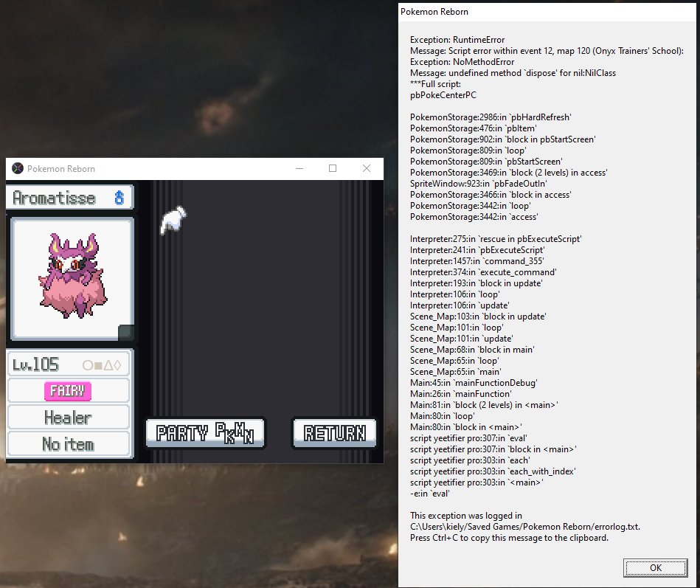The width and height of the screenshot is (700, 588).
Task: Click the 'Script error within event 12' message line
Action: (547, 51)
